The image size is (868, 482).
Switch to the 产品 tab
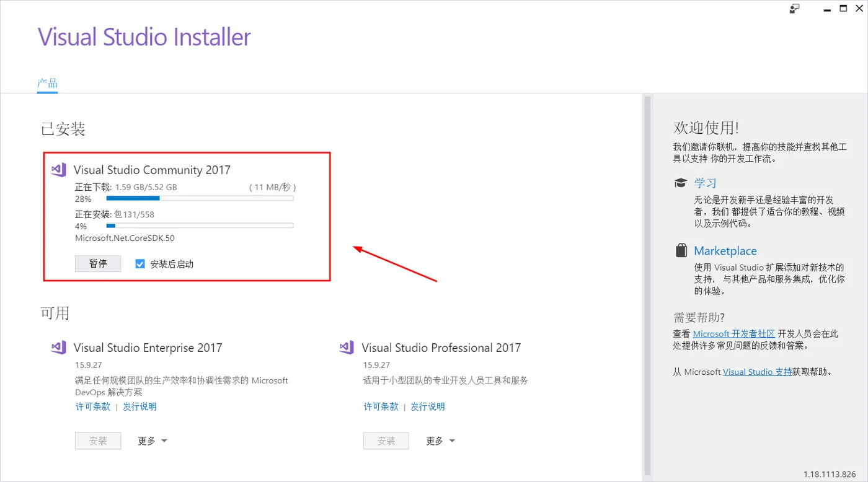coord(47,83)
